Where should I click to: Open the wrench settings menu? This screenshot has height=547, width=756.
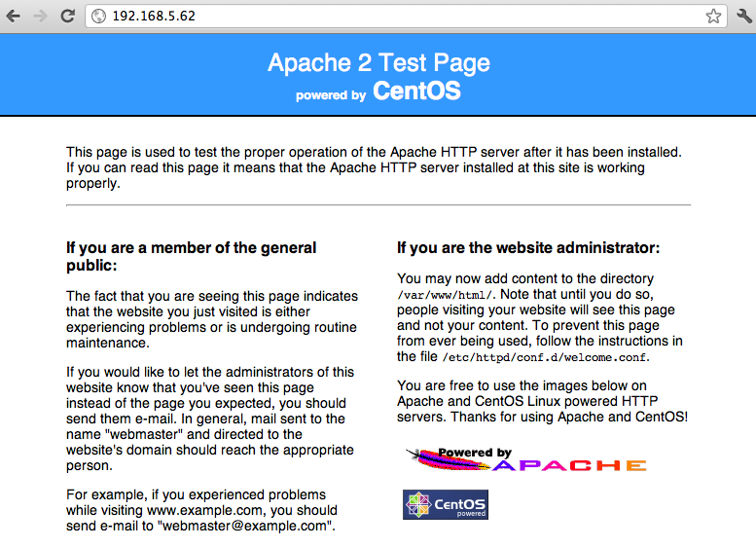click(x=744, y=16)
